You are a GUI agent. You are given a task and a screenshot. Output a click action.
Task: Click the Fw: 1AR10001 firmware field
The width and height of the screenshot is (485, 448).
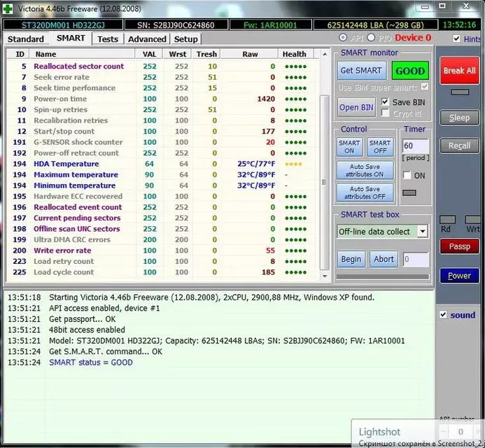(270, 24)
